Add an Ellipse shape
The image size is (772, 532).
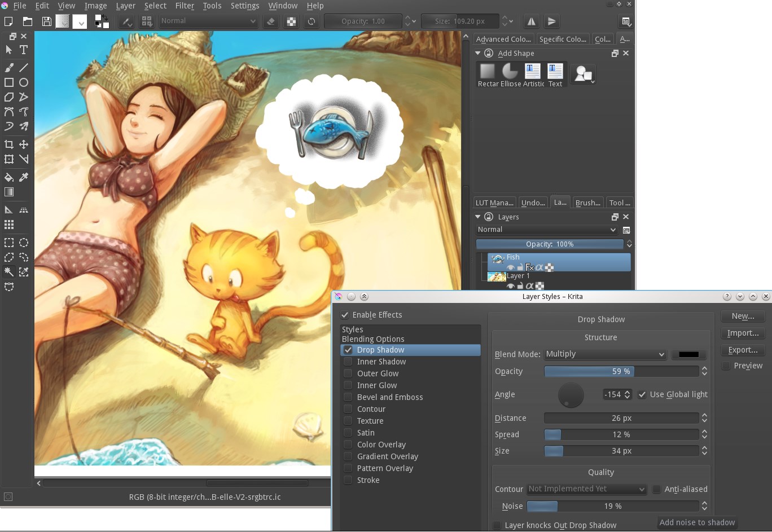pyautogui.click(x=510, y=74)
